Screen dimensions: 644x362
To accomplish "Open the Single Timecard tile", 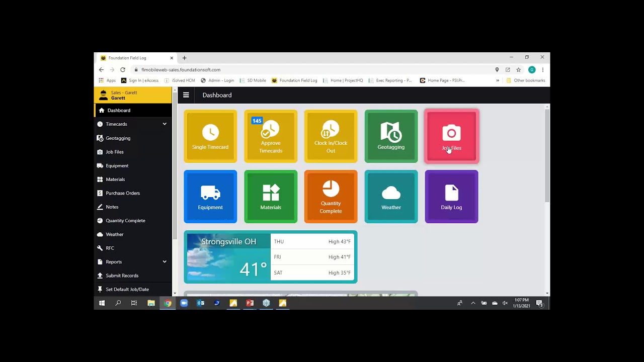I will 210,136.
